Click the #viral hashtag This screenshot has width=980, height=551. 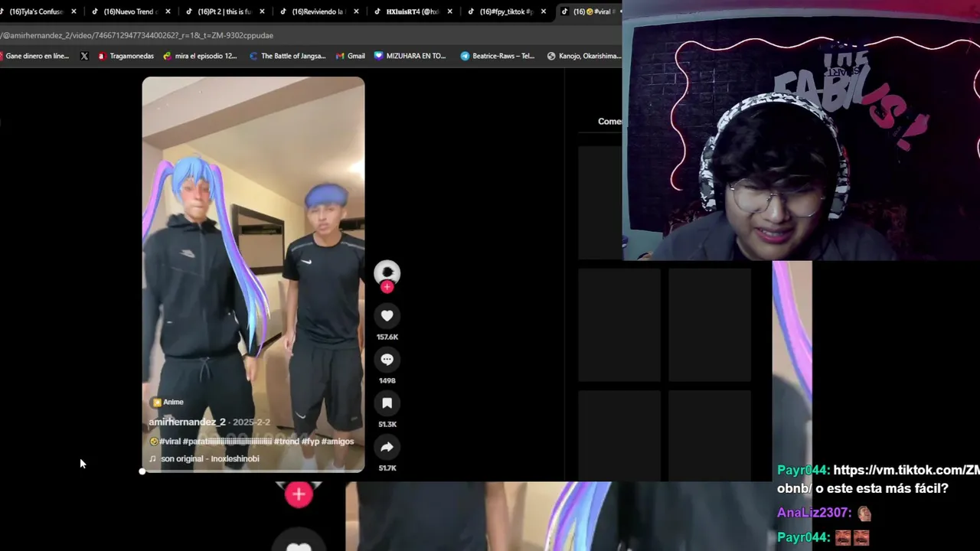click(x=169, y=442)
